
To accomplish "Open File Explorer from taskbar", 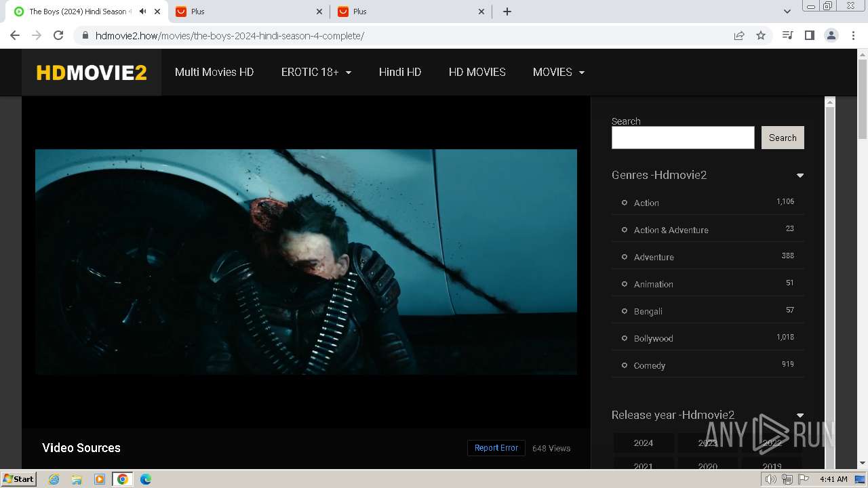I will click(x=77, y=479).
